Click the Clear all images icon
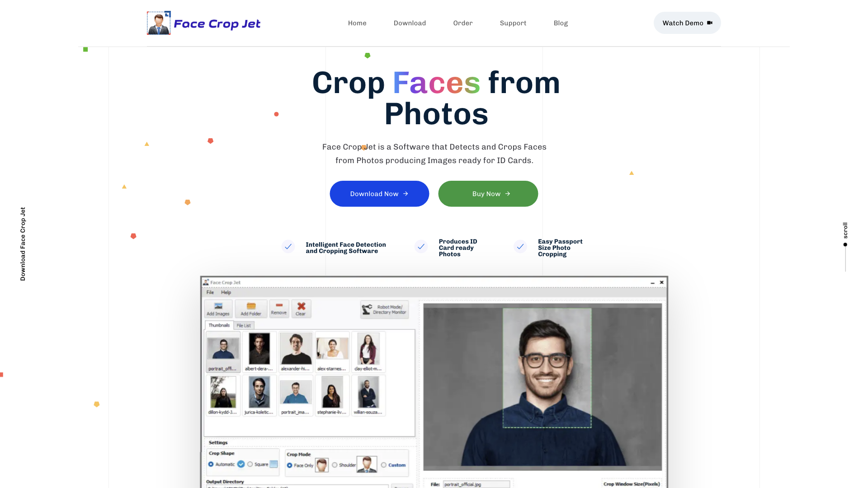The height and width of the screenshot is (488, 868). coord(302,308)
